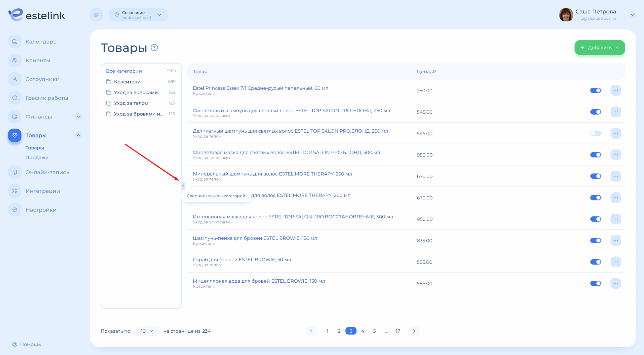Image resolution: width=644 pixels, height=355 pixels.
Task: Toggle off Estel Princess Essex 7/1 product
Action: 595,90
